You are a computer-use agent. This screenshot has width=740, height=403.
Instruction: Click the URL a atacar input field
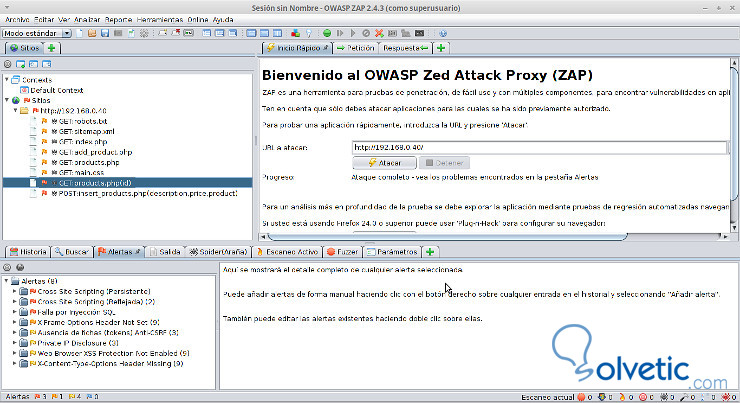pyautogui.click(x=539, y=147)
